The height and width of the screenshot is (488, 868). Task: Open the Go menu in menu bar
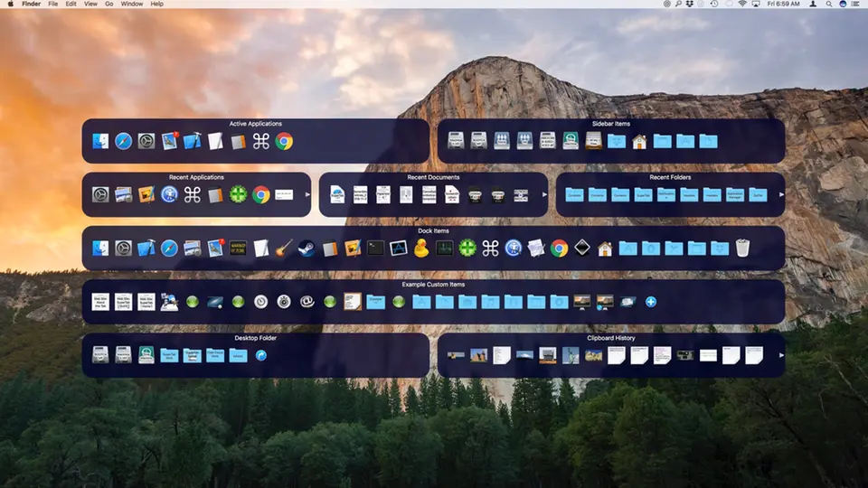[108, 5]
